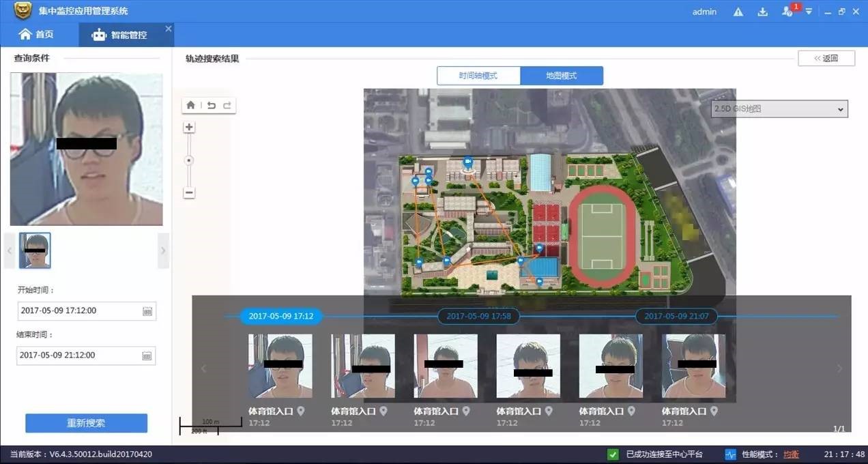Open the alarm warning triangle icon
Screen dimensions: 868x464
[x=738, y=12]
